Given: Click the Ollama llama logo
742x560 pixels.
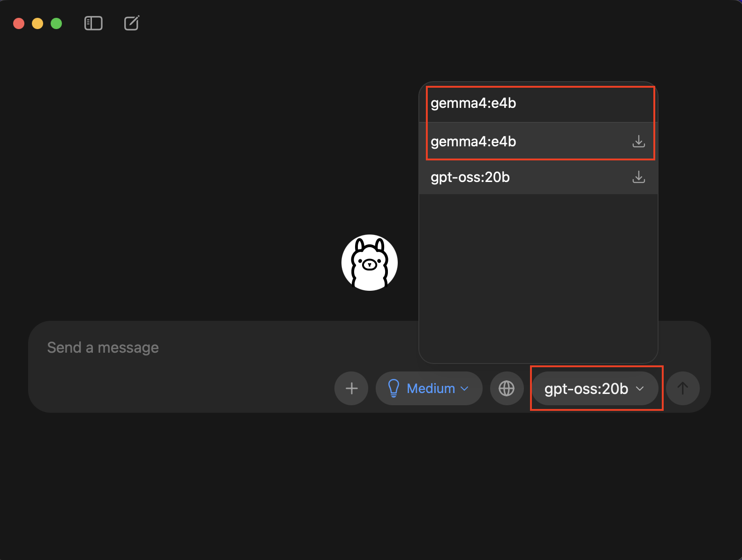Looking at the screenshot, I should pyautogui.click(x=370, y=263).
